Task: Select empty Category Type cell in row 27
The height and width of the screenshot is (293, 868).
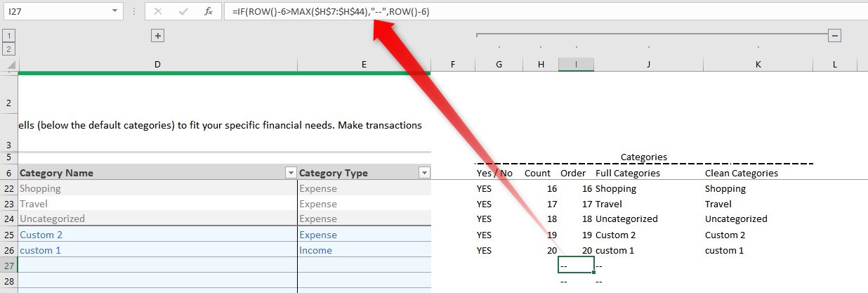Action: [364, 266]
